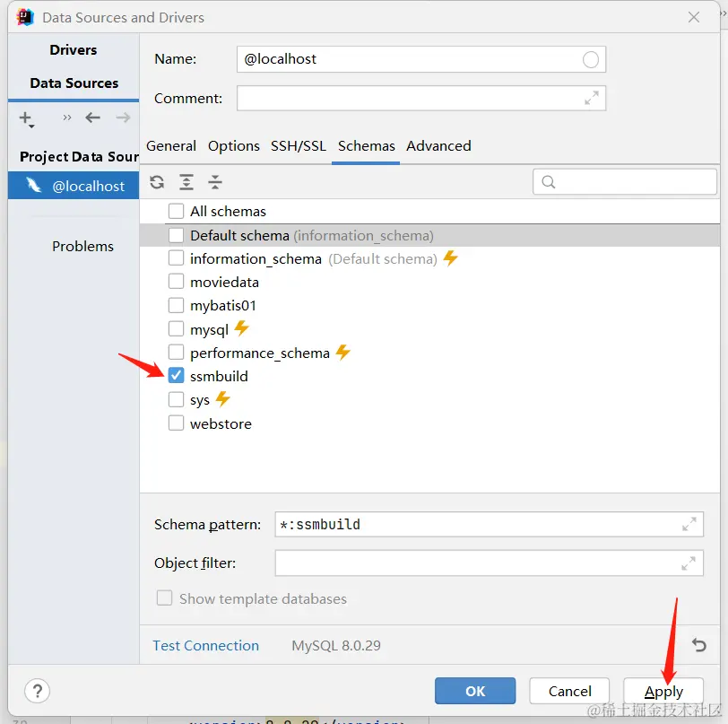Click the expand all schemas icon
Screen dimensions: 728x724
point(186,182)
